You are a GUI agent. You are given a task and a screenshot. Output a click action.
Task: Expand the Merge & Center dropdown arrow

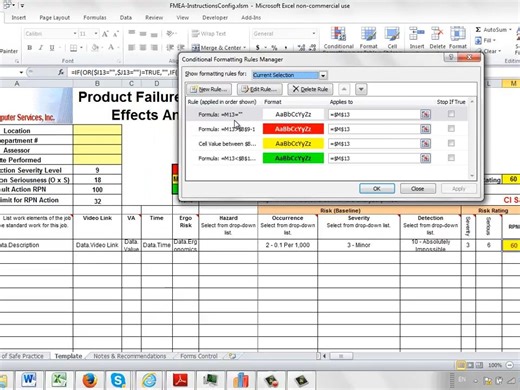coord(245,48)
